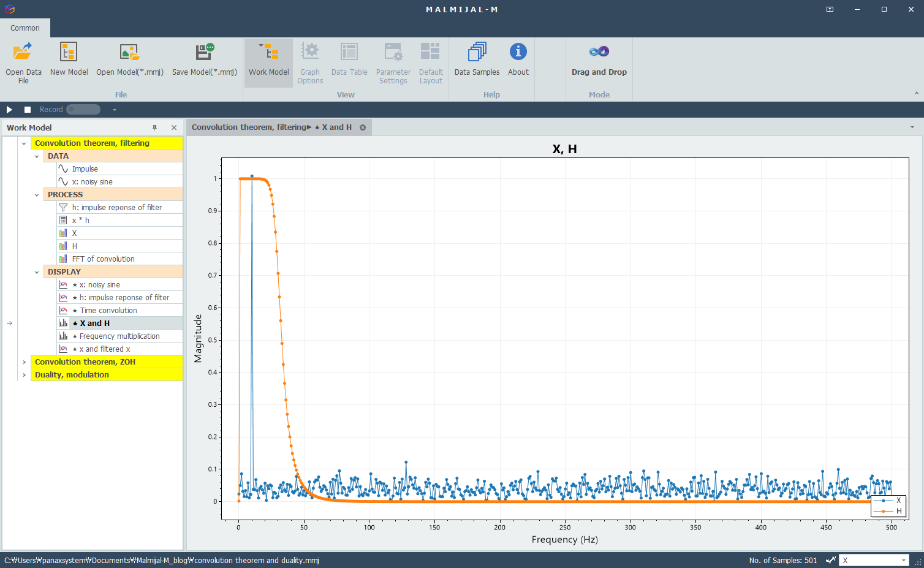This screenshot has height=568, width=924.
Task: Click the waveform icon in status bar
Action: coord(831,561)
